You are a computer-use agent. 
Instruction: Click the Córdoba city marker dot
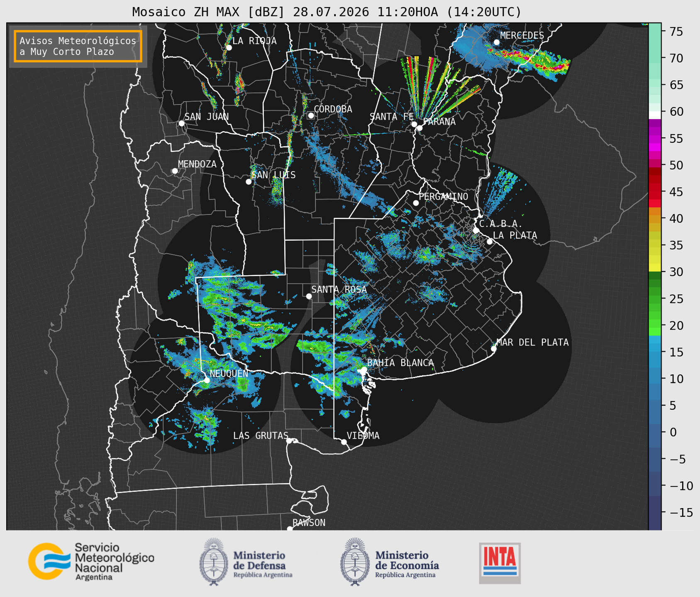[311, 115]
